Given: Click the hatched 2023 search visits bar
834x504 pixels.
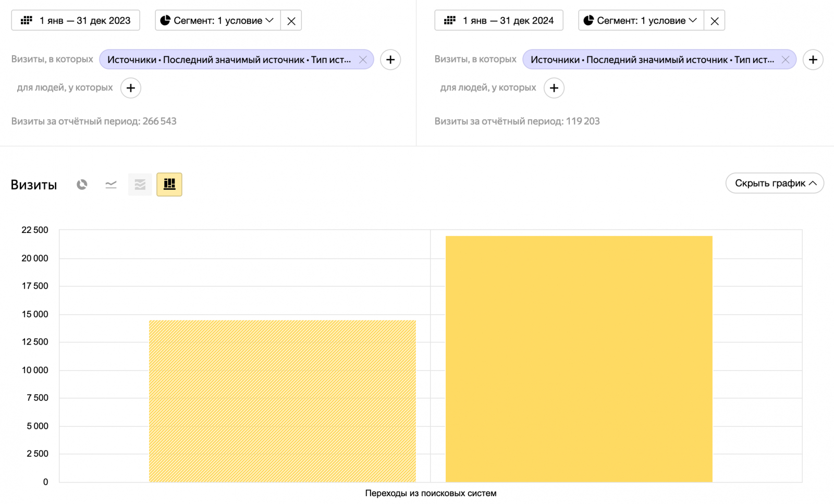Looking at the screenshot, I should 282,401.
